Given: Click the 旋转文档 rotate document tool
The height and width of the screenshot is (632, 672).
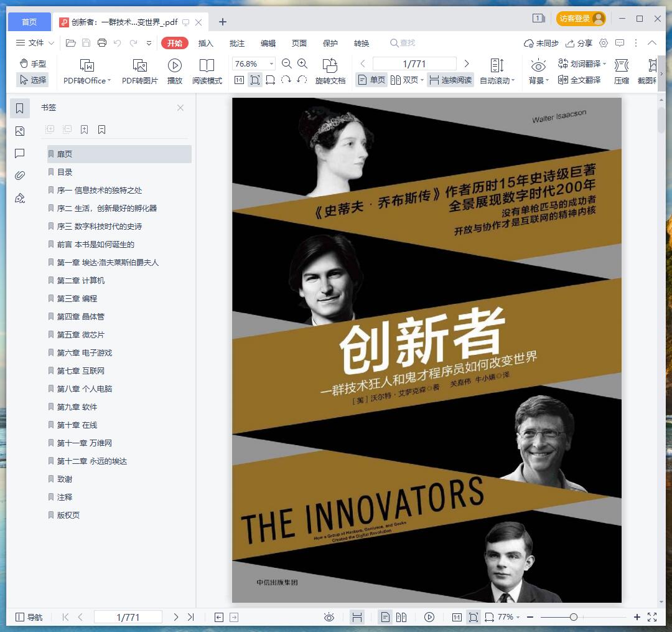Looking at the screenshot, I should tap(330, 72).
